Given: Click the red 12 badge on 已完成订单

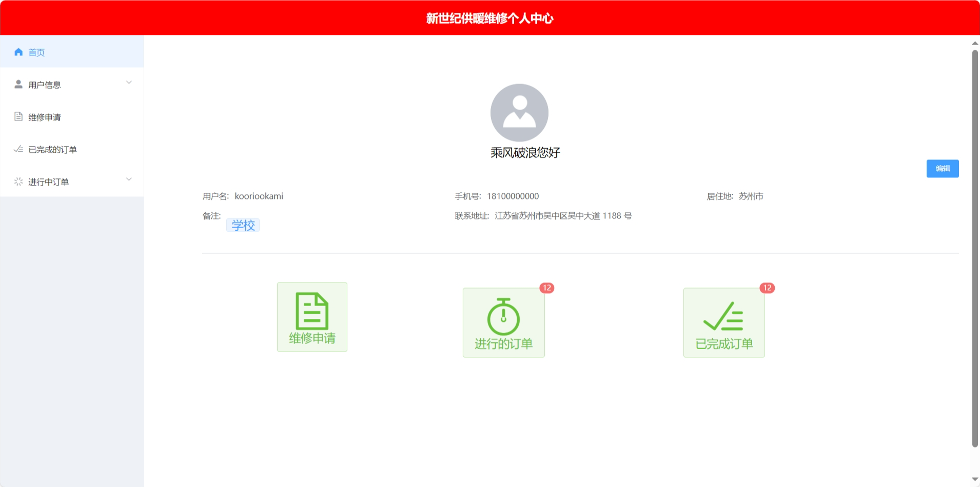Looking at the screenshot, I should point(767,288).
